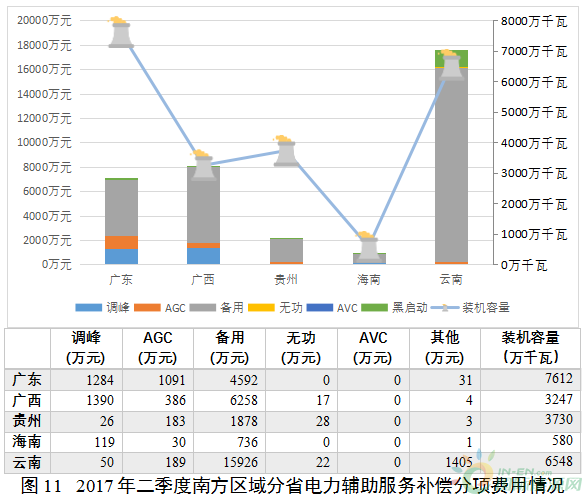
Task: Click the cooling tower marker above 广东
Action: coord(121,33)
